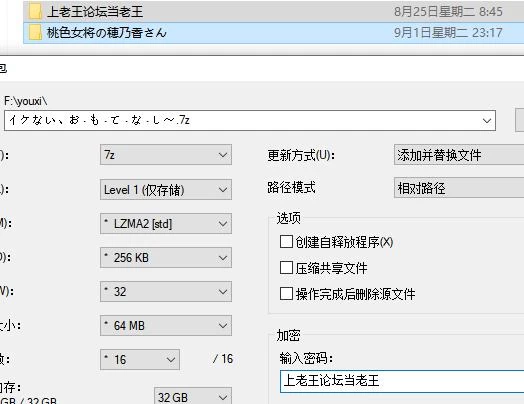The image size is (524, 404).
Task: Enable 操作完成后删除源文件 checkbox
Action: pos(286,294)
